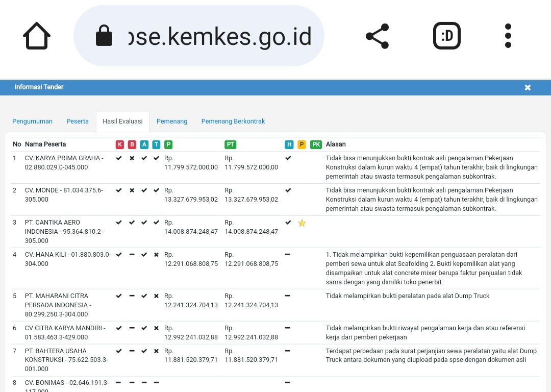551x392 pixels.
Task: Click the first Rp. 12.241.324.704,13 bid
Action: tap(191, 300)
